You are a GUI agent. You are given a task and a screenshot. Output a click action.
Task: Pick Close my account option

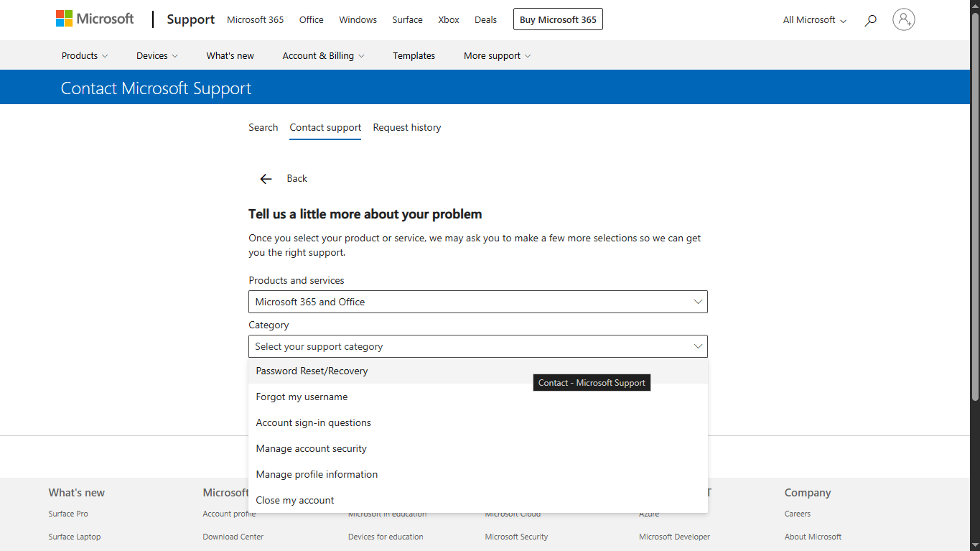point(478,500)
